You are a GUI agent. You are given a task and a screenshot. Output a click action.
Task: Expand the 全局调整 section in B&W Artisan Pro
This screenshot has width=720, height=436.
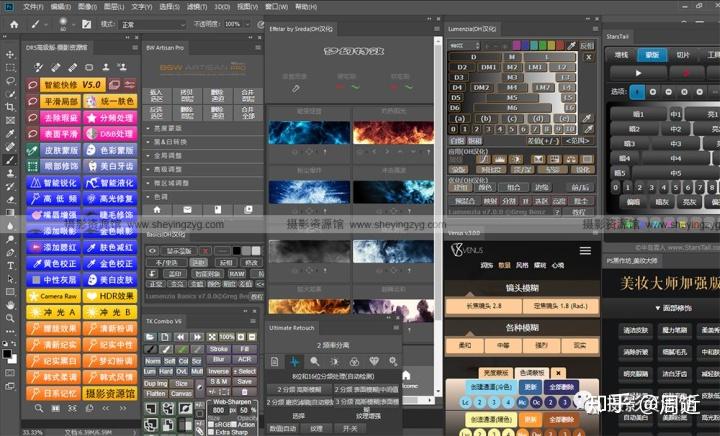click(202, 156)
